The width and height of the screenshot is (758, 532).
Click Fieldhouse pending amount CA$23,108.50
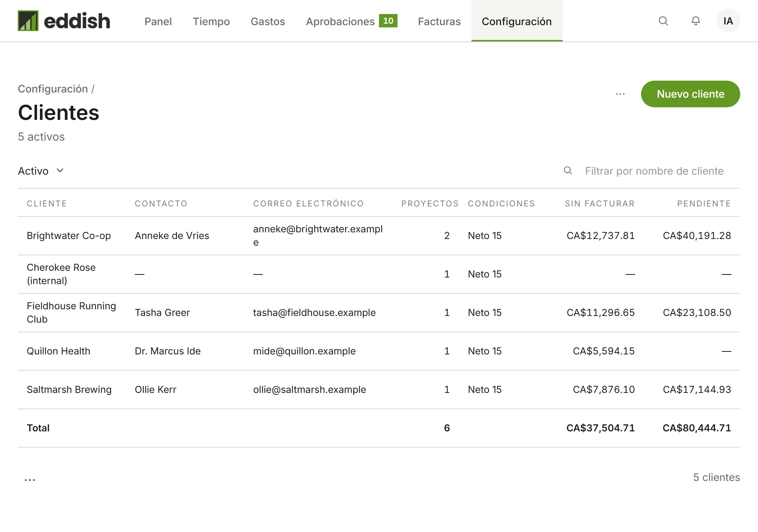(x=697, y=313)
